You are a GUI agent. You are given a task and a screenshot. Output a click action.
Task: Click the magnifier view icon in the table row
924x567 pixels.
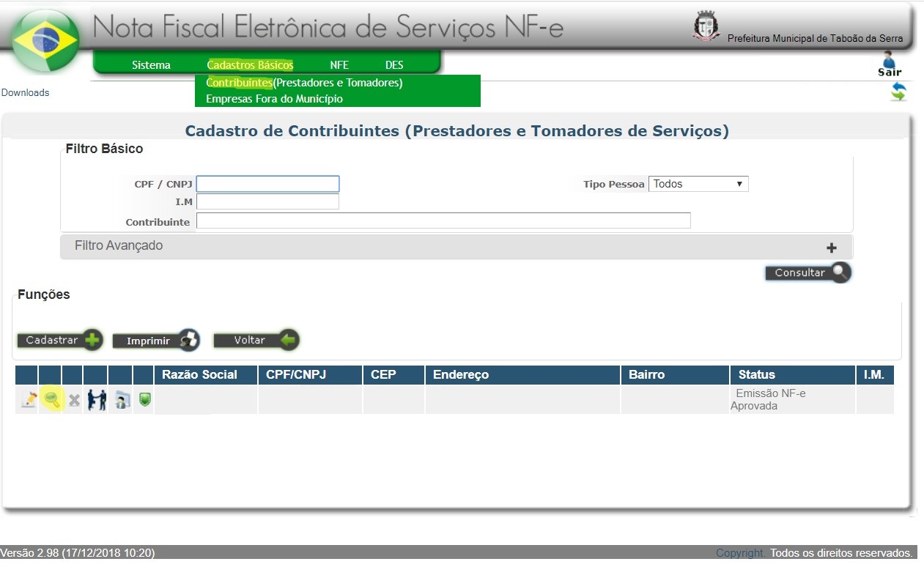click(51, 400)
